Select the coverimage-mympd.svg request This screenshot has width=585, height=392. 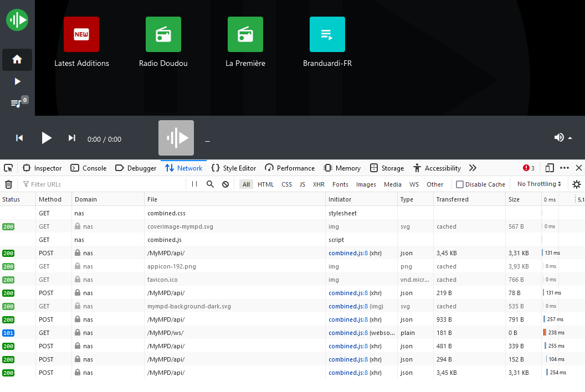point(292,226)
